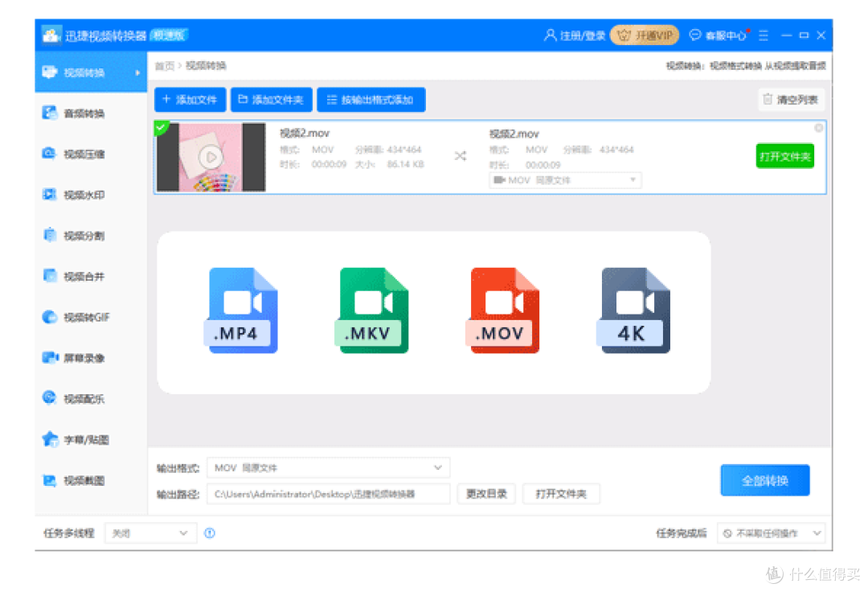Click the app logo icon
Viewport: 868px width, 592px height.
pyautogui.click(x=51, y=35)
